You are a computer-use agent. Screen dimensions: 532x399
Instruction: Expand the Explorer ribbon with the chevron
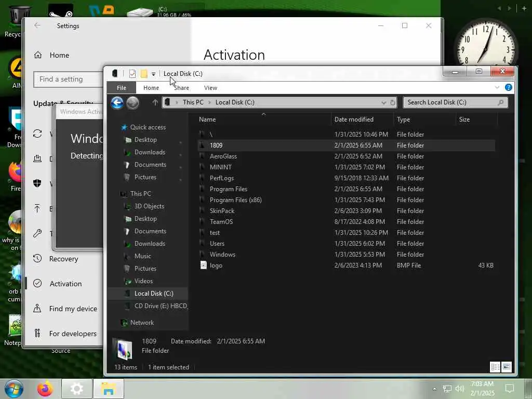[497, 87]
